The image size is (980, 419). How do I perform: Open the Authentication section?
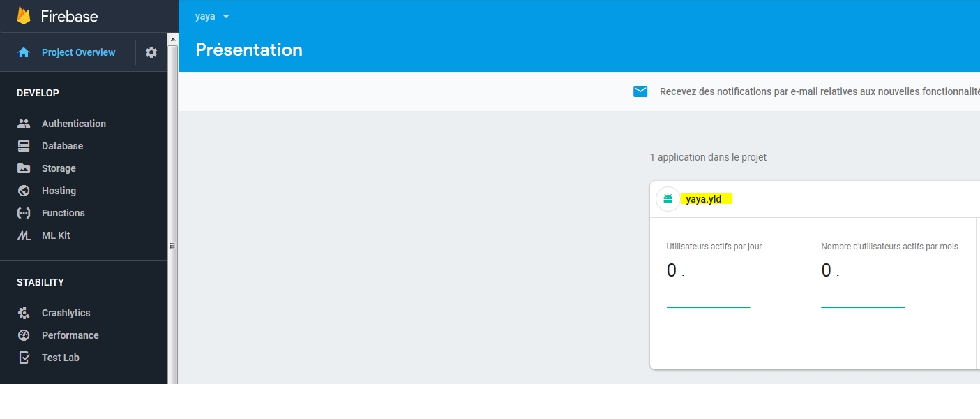[74, 124]
